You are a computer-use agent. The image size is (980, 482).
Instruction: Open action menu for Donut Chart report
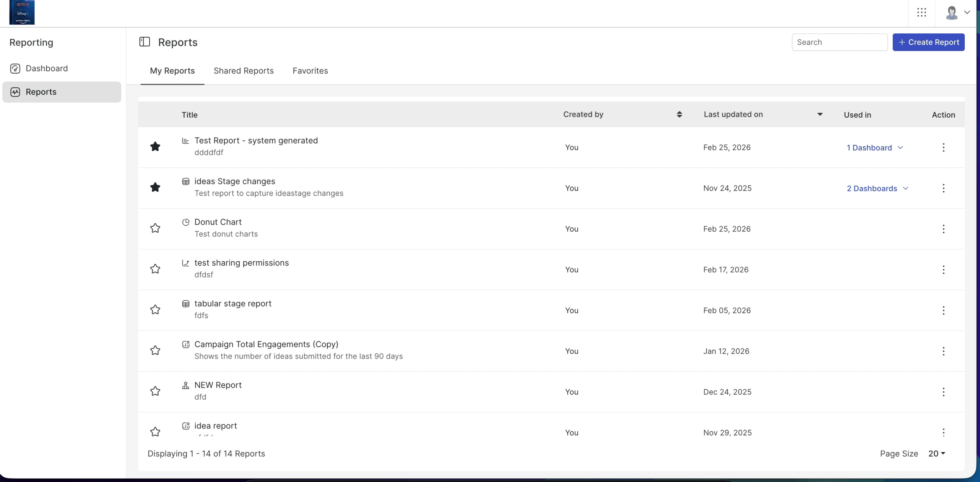click(943, 229)
